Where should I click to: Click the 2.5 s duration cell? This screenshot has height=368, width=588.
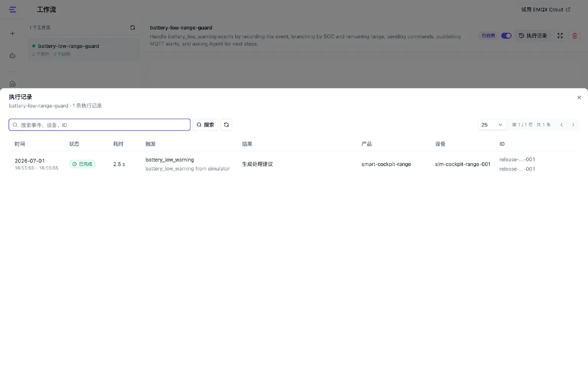119,164
